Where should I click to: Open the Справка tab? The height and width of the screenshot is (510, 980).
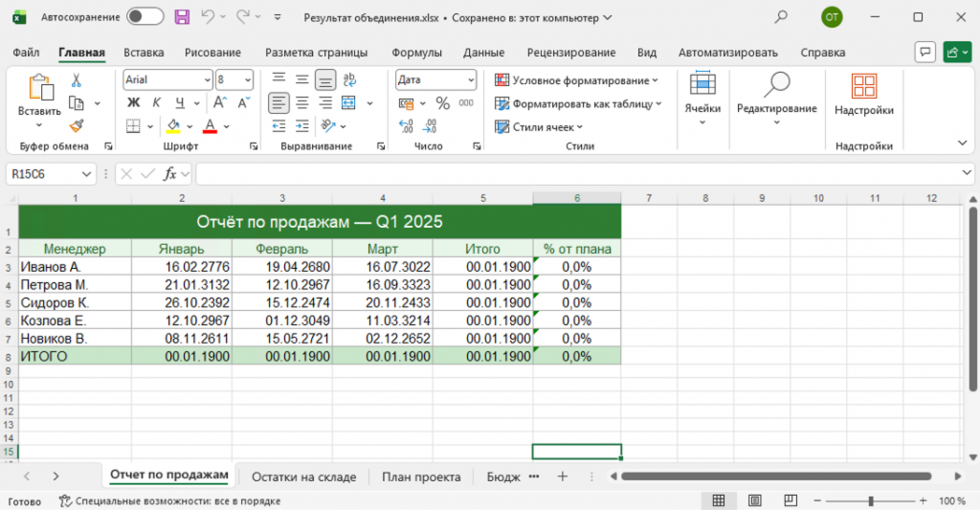tap(822, 53)
